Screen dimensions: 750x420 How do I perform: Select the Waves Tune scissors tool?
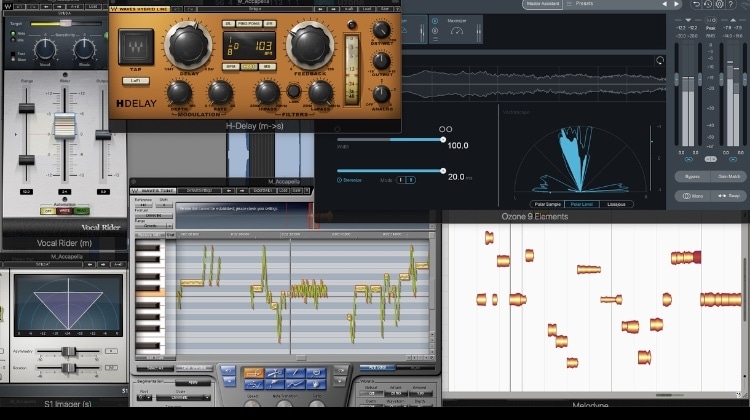274,372
